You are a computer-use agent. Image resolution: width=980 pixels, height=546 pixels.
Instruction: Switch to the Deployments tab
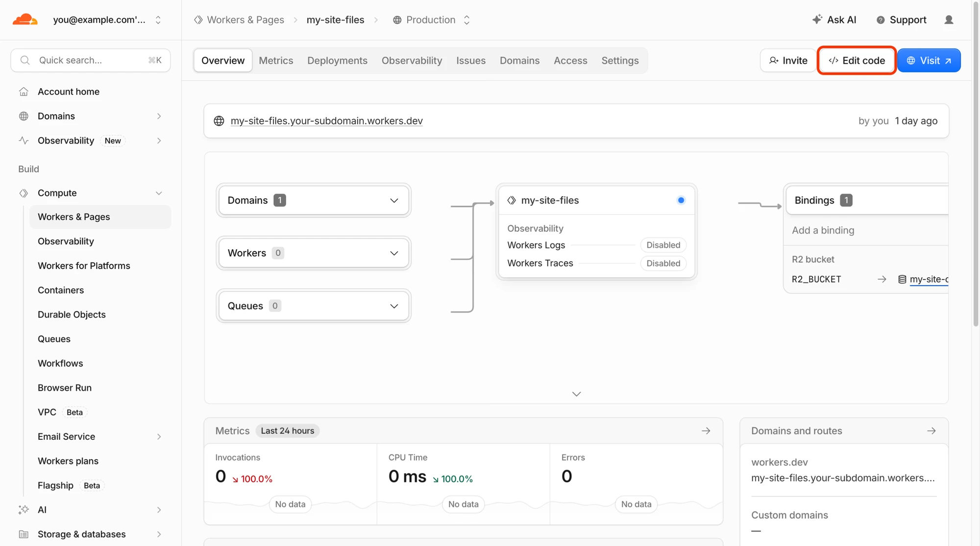click(337, 60)
